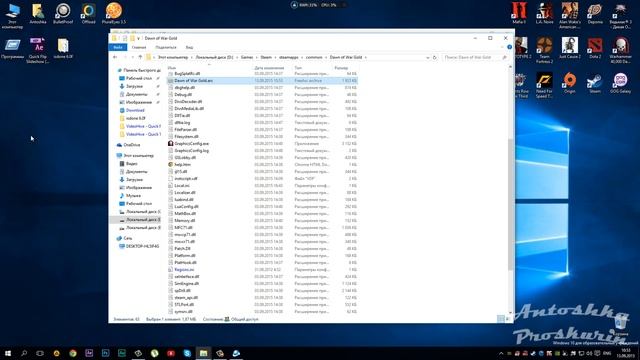Open the Программы desktop icon

[x=12, y=48]
